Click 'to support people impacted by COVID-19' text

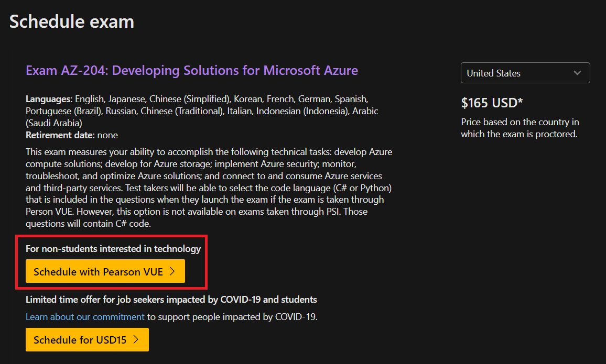pos(232,317)
